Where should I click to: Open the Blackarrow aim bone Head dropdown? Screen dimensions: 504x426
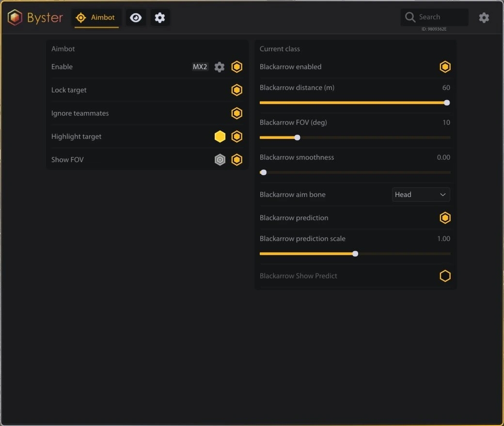pyautogui.click(x=421, y=195)
